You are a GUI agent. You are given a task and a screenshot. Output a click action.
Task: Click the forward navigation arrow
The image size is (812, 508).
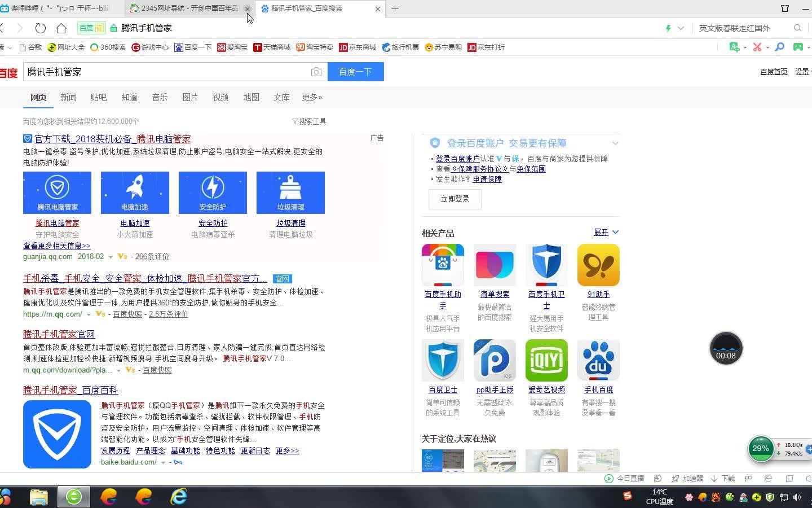click(x=20, y=28)
